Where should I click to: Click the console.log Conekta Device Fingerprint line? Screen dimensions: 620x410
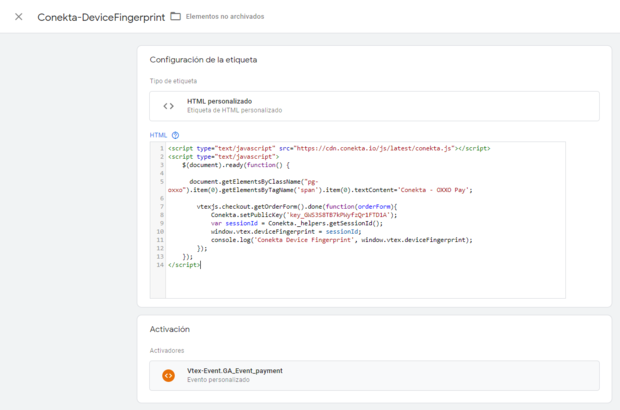(342, 240)
